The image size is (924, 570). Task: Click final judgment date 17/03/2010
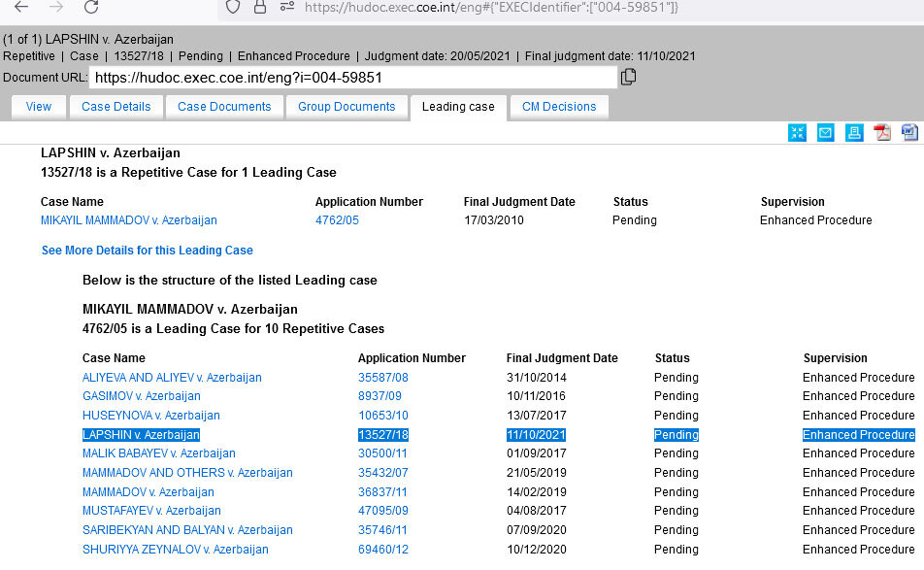[x=494, y=219]
